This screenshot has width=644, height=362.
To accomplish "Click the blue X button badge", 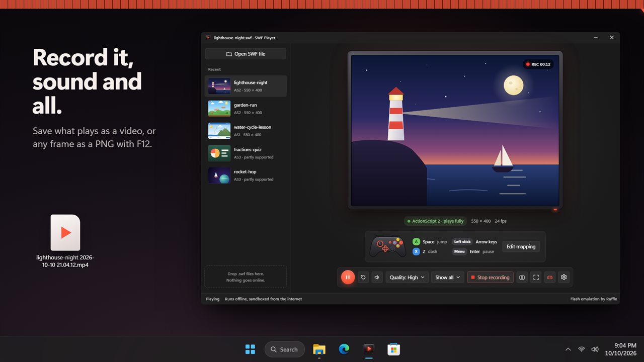I will click(416, 251).
